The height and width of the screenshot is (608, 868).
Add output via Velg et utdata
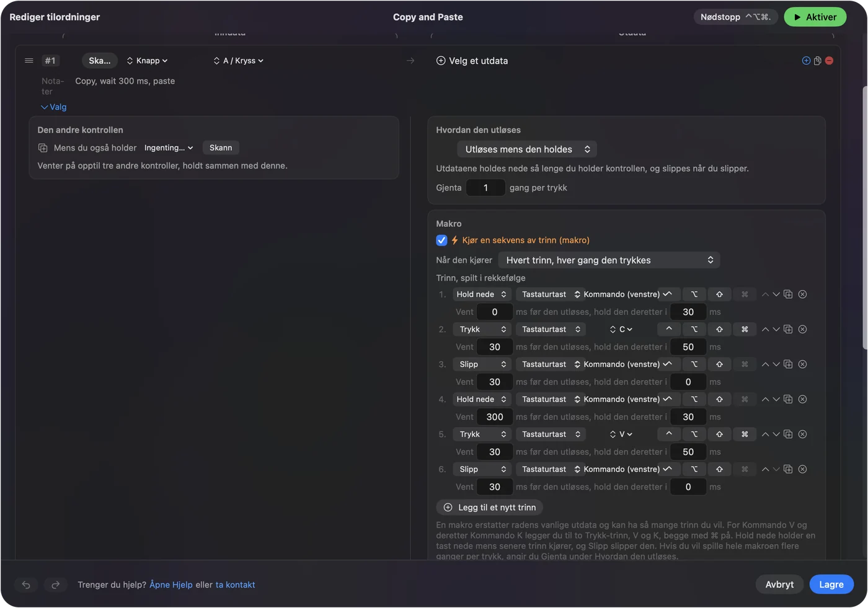coord(472,61)
